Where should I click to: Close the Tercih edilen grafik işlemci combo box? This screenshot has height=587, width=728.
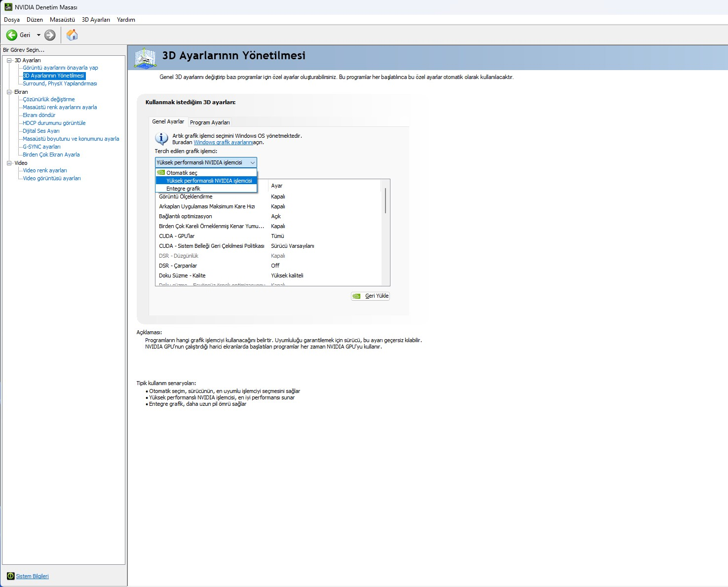[206, 162]
